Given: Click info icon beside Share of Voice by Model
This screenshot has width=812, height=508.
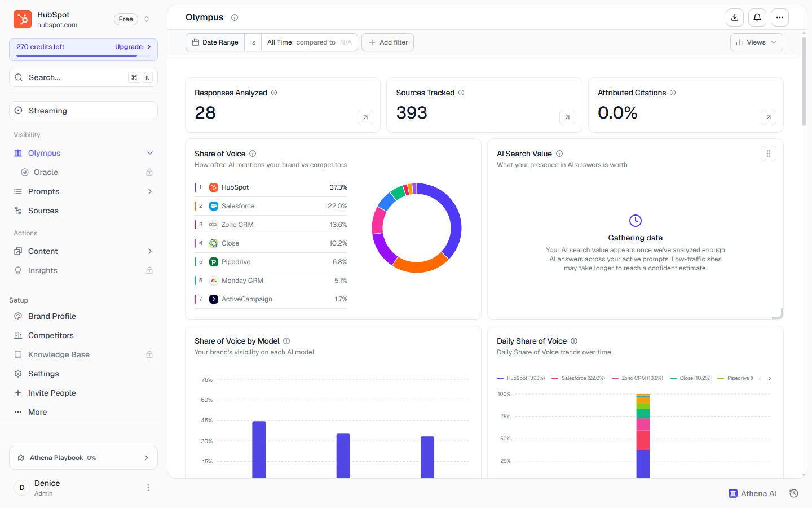Looking at the screenshot, I should click(x=286, y=341).
